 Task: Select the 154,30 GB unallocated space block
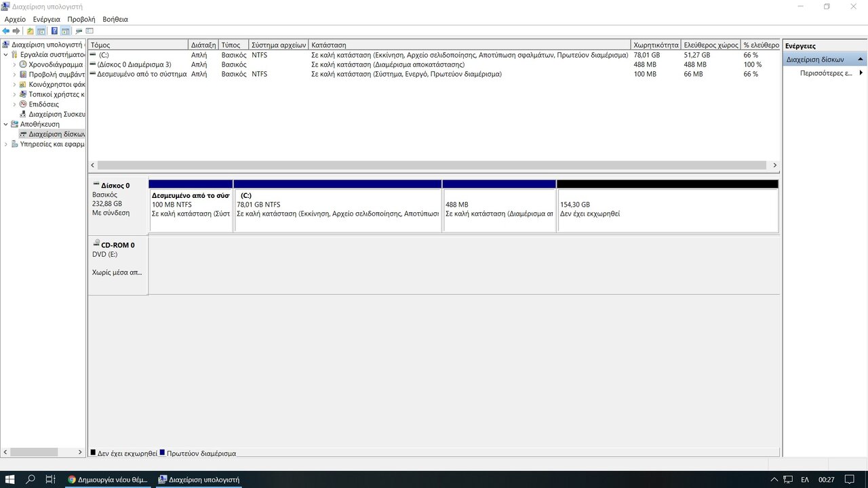667,206
